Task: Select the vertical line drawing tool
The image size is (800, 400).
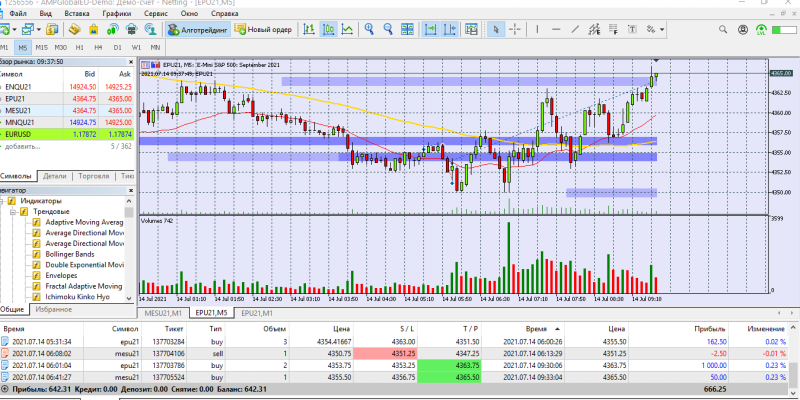Action: [x=537, y=30]
